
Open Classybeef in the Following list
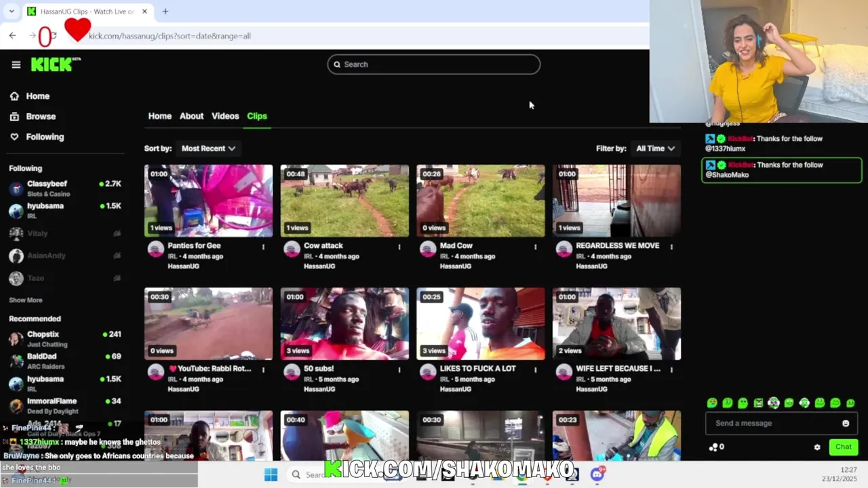[65, 188]
